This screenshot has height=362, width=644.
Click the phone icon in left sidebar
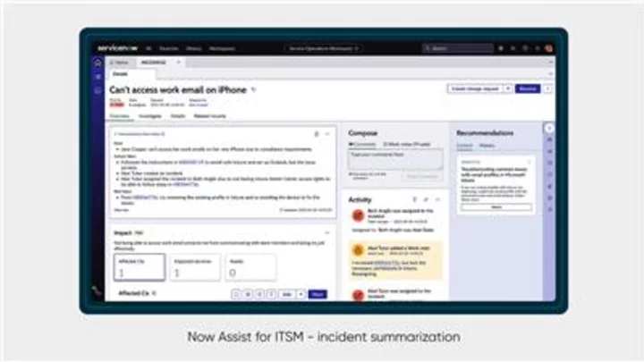tap(97, 290)
